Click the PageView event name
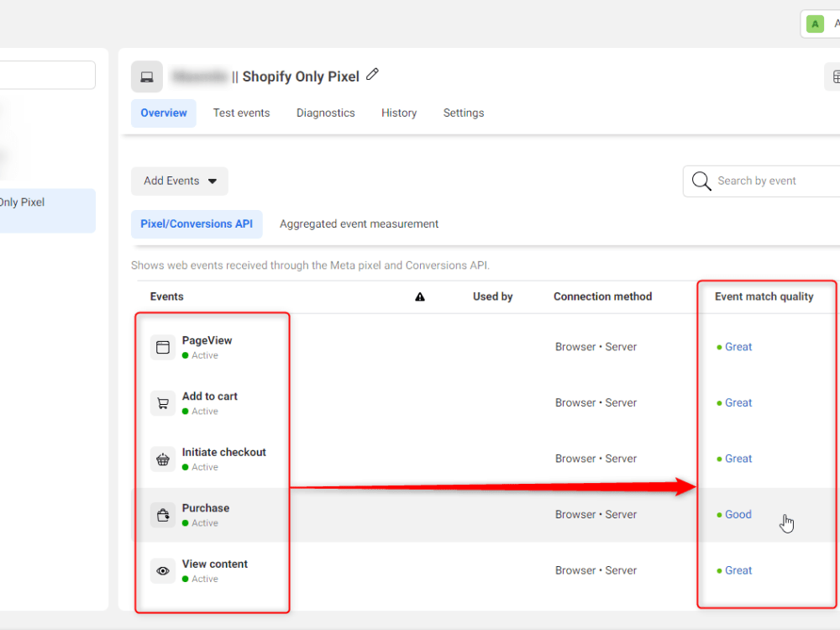 pos(207,341)
